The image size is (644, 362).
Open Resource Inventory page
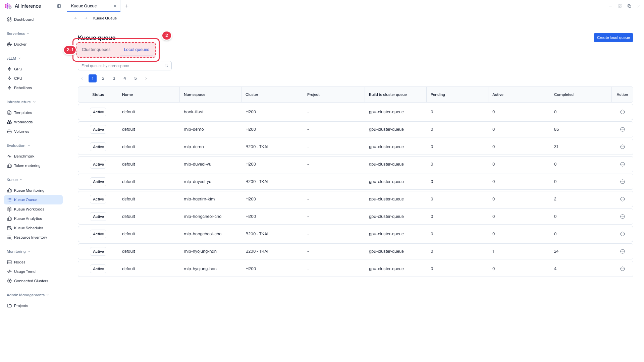tap(31, 237)
